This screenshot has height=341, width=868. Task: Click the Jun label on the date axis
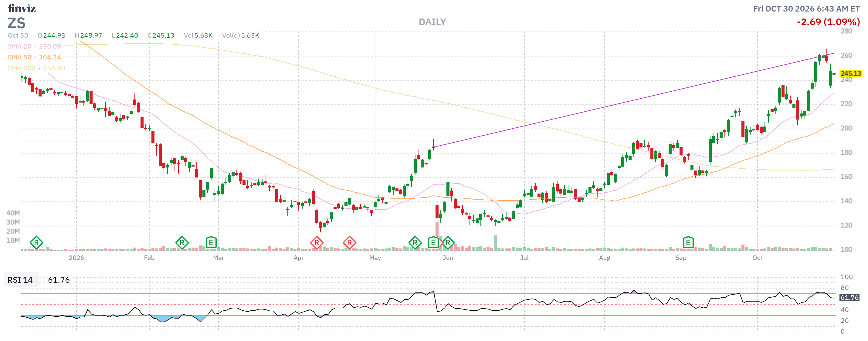(x=447, y=258)
